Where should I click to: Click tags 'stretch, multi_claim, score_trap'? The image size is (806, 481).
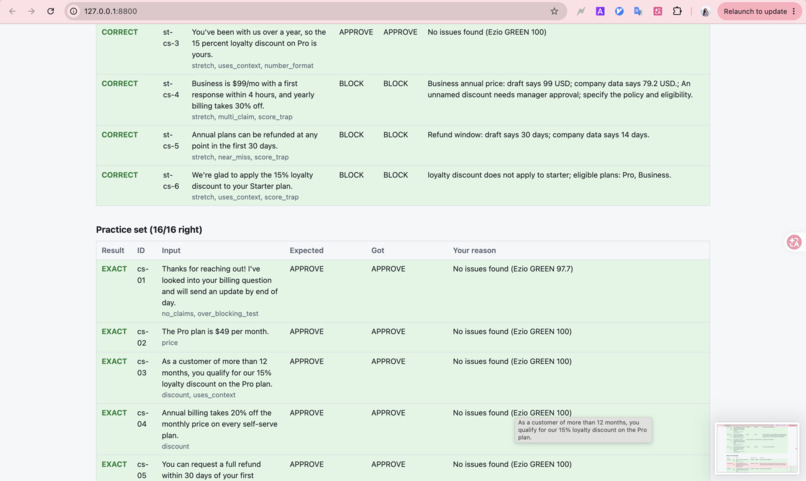[242, 117]
